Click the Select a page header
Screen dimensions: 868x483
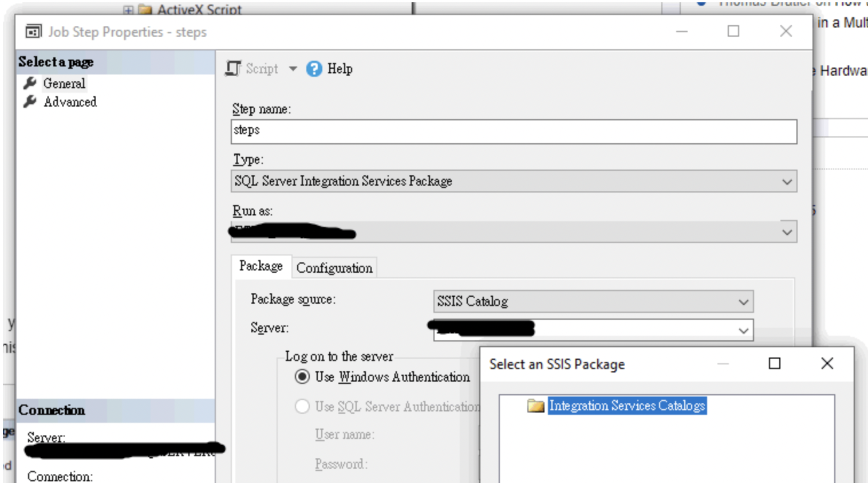[116, 62]
